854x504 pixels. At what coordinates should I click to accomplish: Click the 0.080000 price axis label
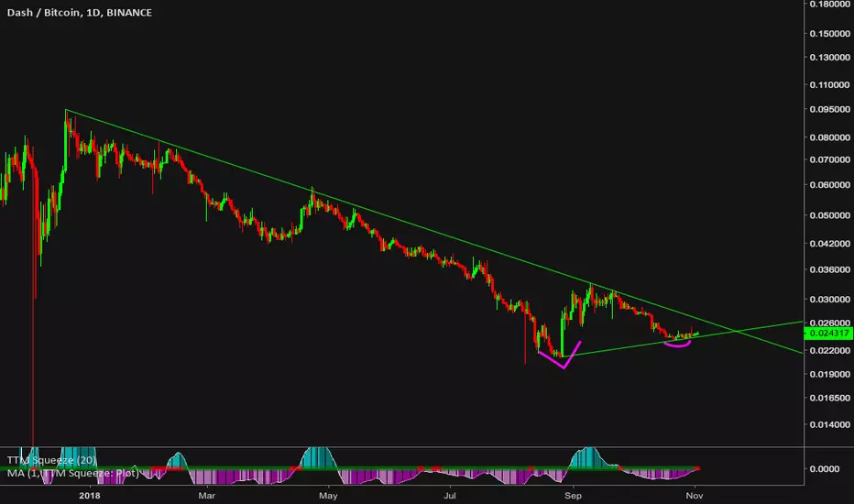[x=829, y=137]
